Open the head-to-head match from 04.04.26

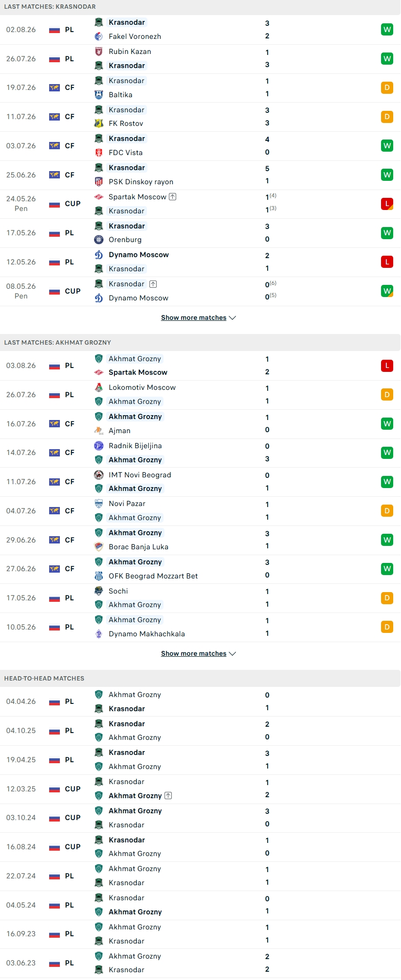[x=200, y=701]
